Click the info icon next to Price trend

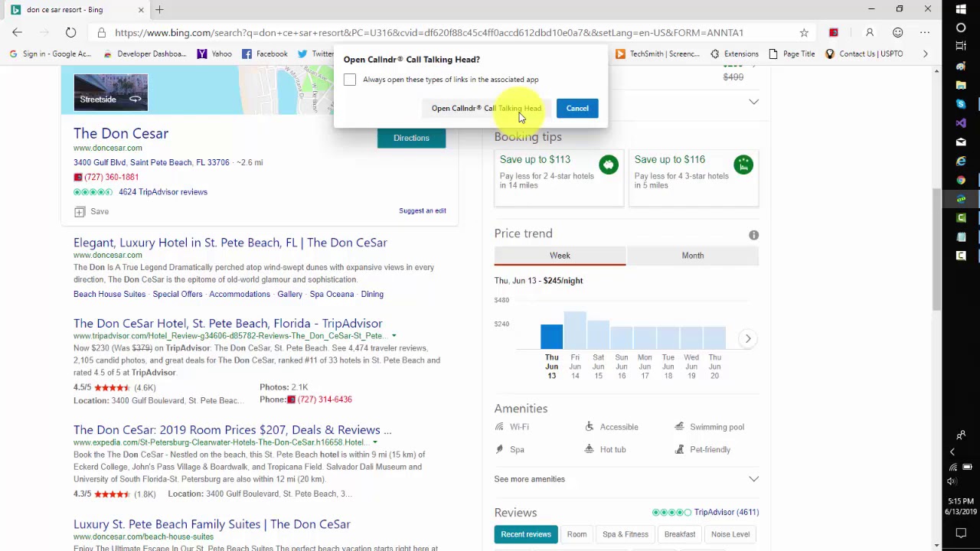coord(753,235)
